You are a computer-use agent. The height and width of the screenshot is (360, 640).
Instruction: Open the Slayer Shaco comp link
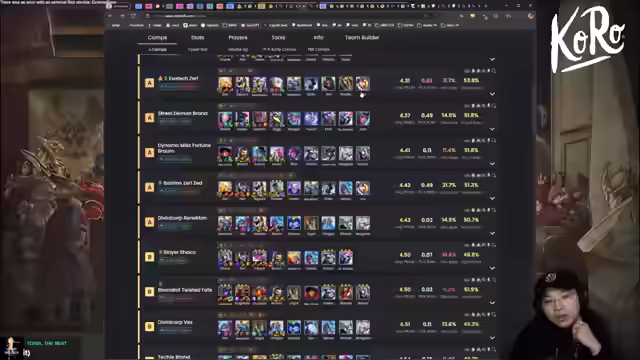180,252
